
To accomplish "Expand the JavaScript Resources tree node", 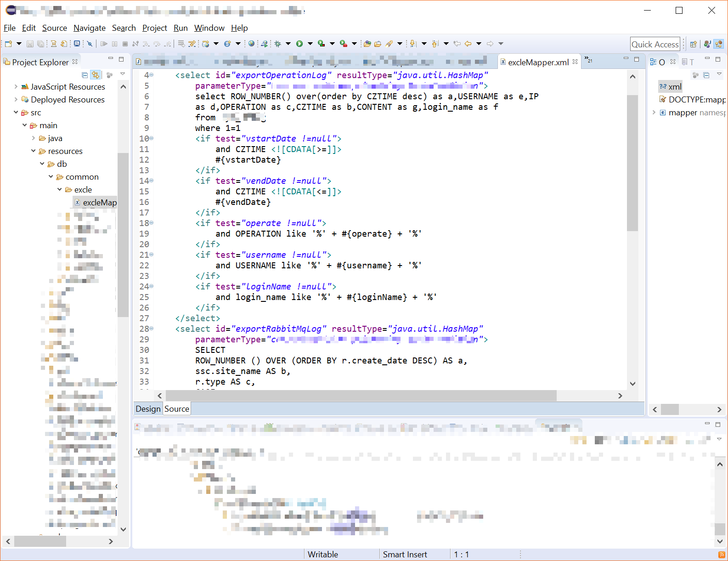I will [16, 86].
